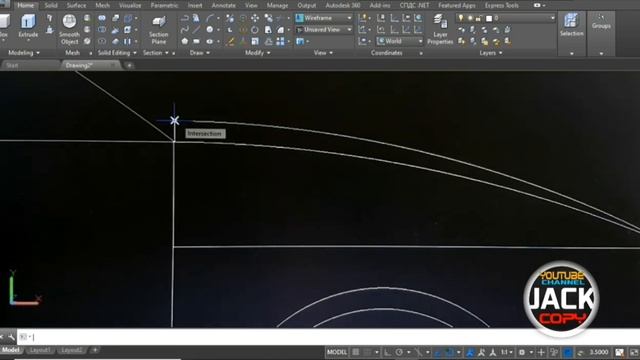The width and height of the screenshot is (640, 360).
Task: Choose the Move modify tool
Action: [255, 18]
